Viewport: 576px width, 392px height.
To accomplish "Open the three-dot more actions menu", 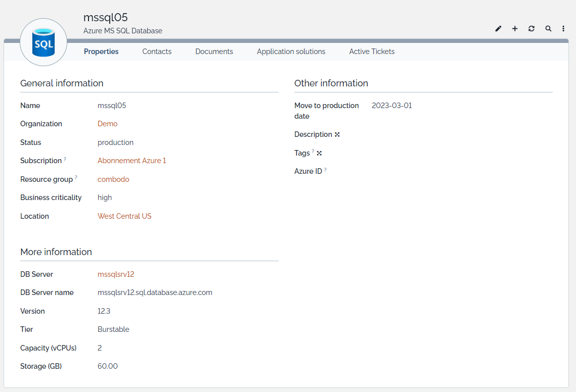I will [563, 29].
